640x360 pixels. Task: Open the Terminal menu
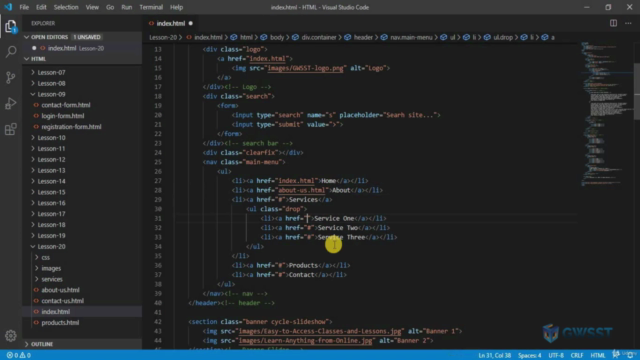[x=151, y=7]
